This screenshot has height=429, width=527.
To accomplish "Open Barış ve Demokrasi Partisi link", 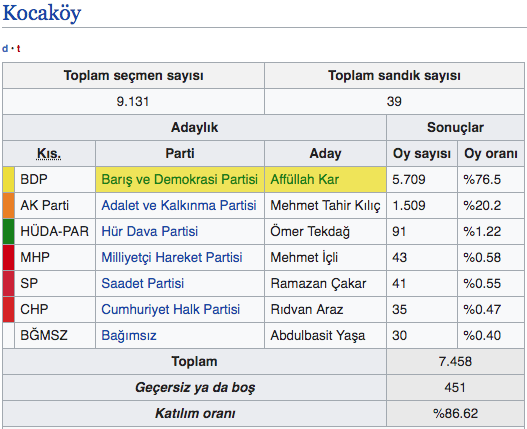I will tap(179, 180).
